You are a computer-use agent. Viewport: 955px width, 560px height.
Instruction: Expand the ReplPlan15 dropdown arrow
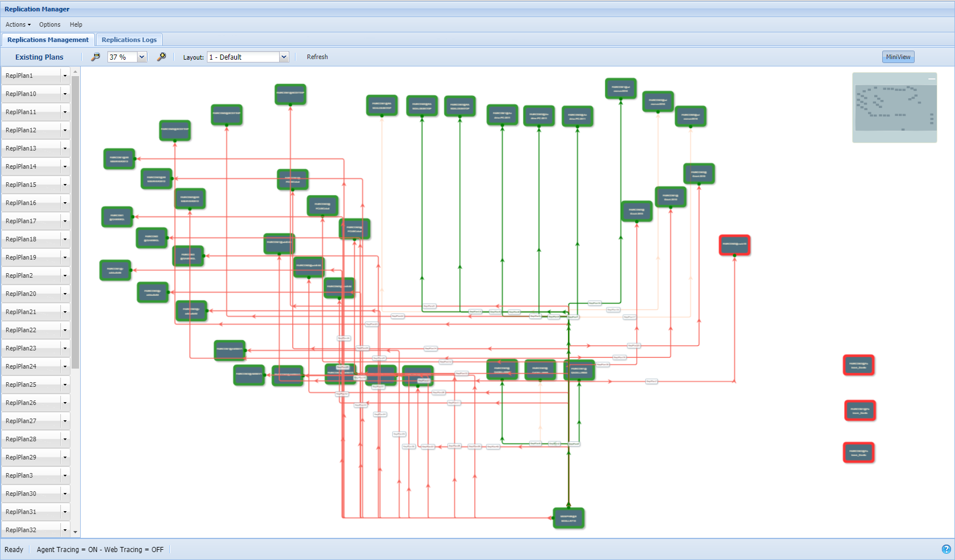(x=65, y=185)
